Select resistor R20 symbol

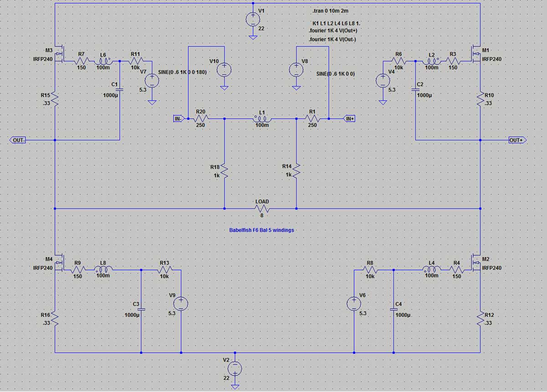[201, 118]
